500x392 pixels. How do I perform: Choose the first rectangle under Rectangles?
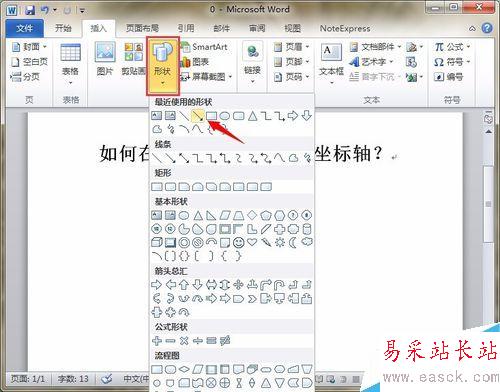coord(157,187)
